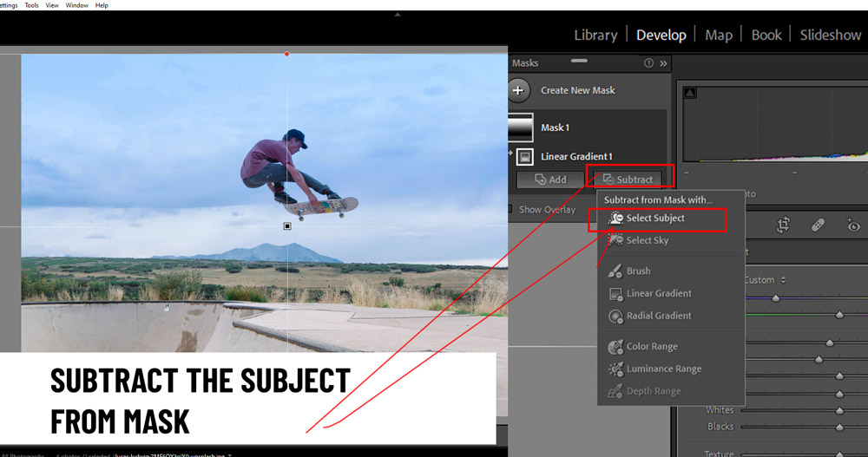Click the histogram graph area

(775, 123)
